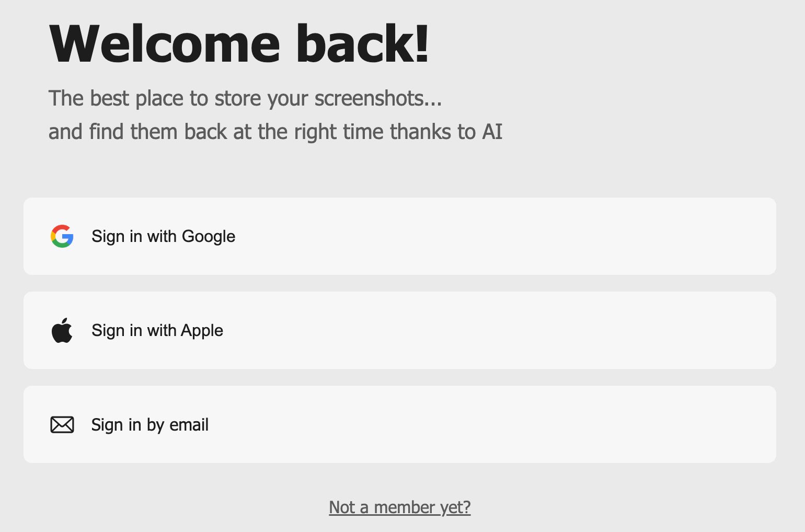
Task: Click the Sign in with Apple label text
Action: (157, 330)
